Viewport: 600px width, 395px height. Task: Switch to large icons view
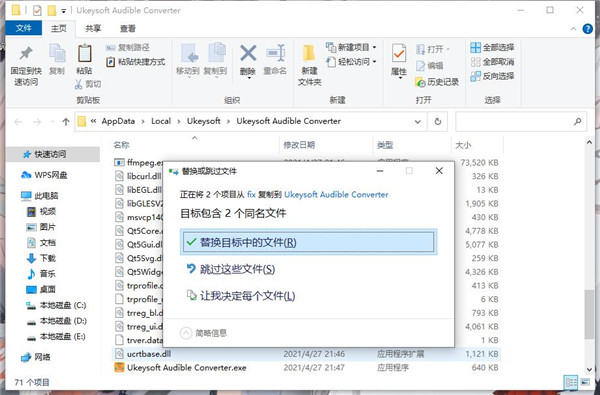[585, 382]
